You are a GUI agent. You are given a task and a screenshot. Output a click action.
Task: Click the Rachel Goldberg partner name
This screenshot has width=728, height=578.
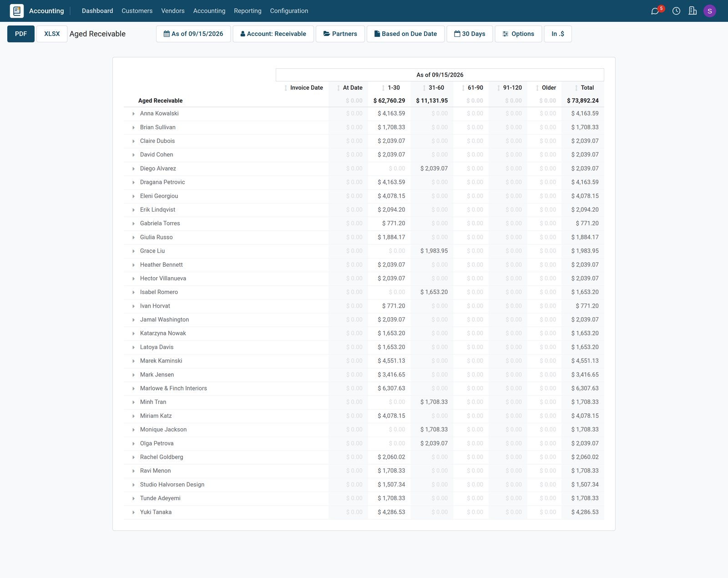pyautogui.click(x=162, y=457)
